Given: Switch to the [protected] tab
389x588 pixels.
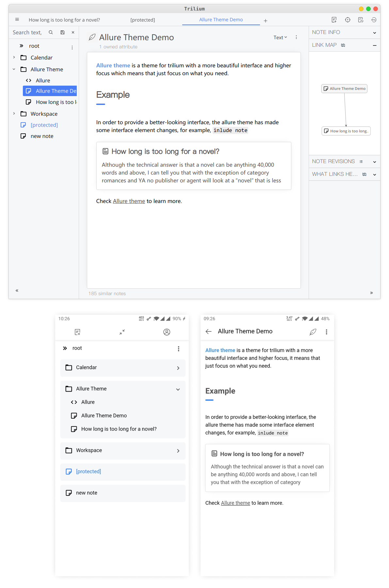Looking at the screenshot, I should coord(143,20).
